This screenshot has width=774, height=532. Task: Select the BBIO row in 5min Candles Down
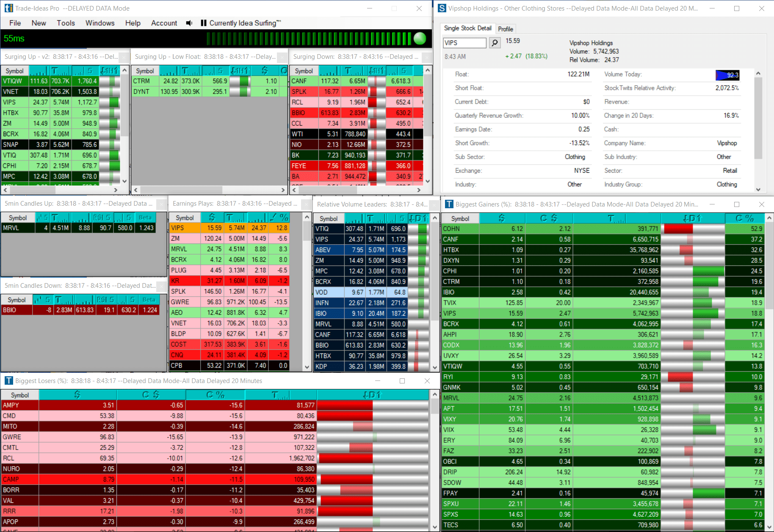[x=81, y=310]
